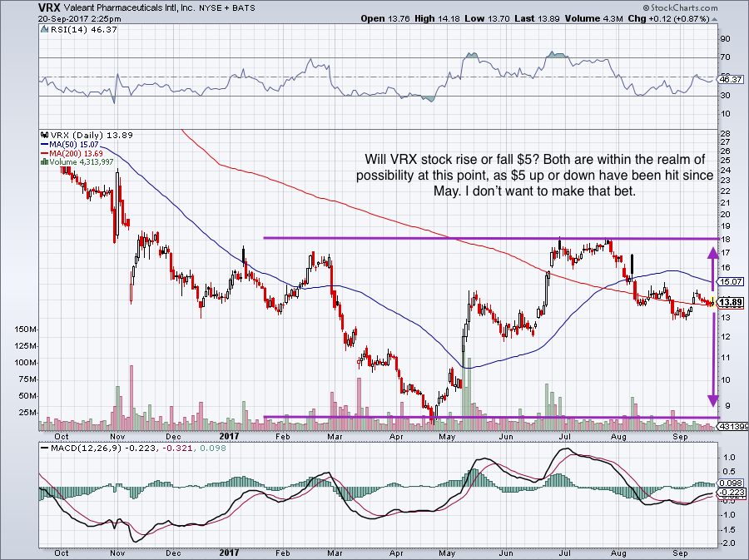
Task: Click the -2.0 label on MACD axis
Action: (x=728, y=543)
